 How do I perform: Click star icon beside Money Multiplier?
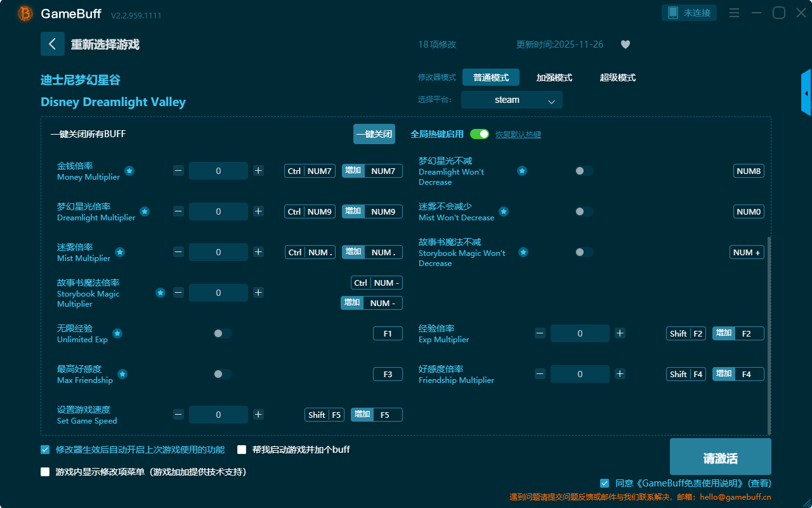129,171
